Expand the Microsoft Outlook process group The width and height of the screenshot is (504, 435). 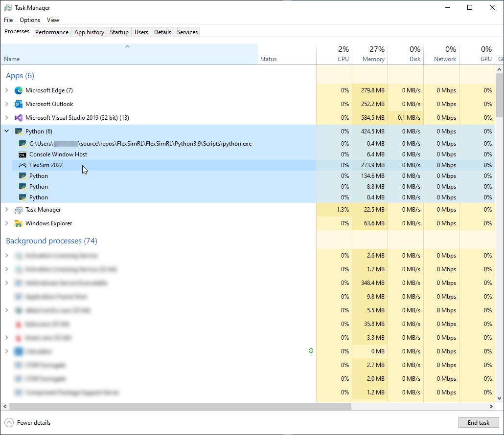click(6, 104)
